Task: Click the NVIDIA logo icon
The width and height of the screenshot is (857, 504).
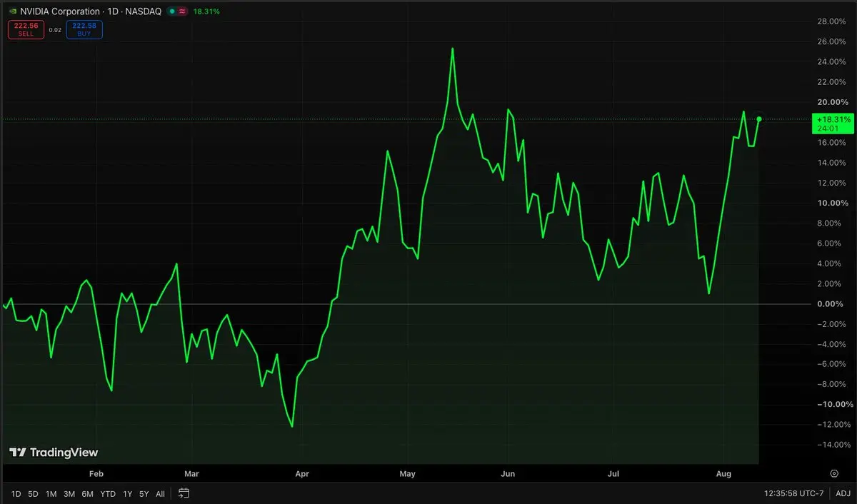Action: (12, 12)
